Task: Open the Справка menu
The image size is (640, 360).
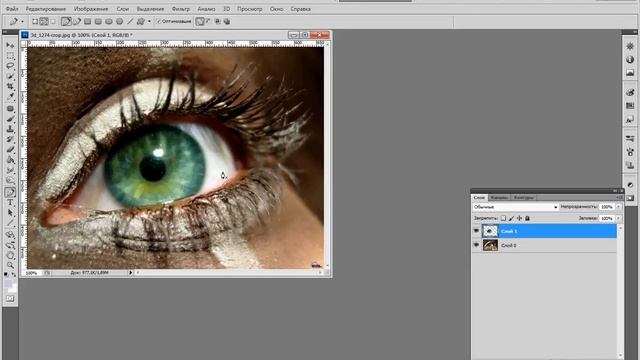Action: click(x=300, y=9)
